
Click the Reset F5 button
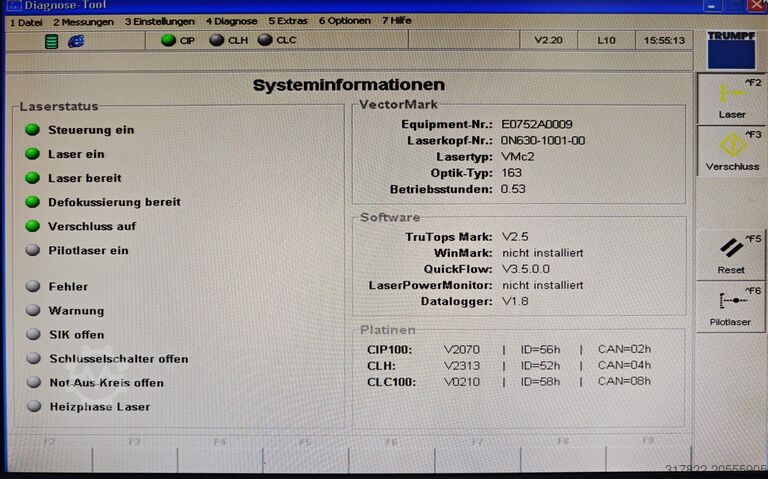pyautogui.click(x=731, y=255)
